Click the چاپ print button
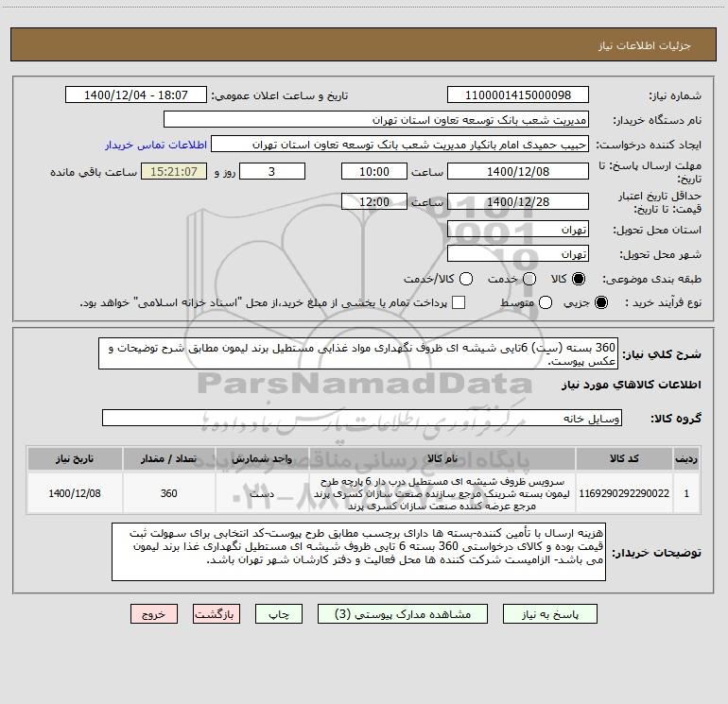 pos(279,614)
